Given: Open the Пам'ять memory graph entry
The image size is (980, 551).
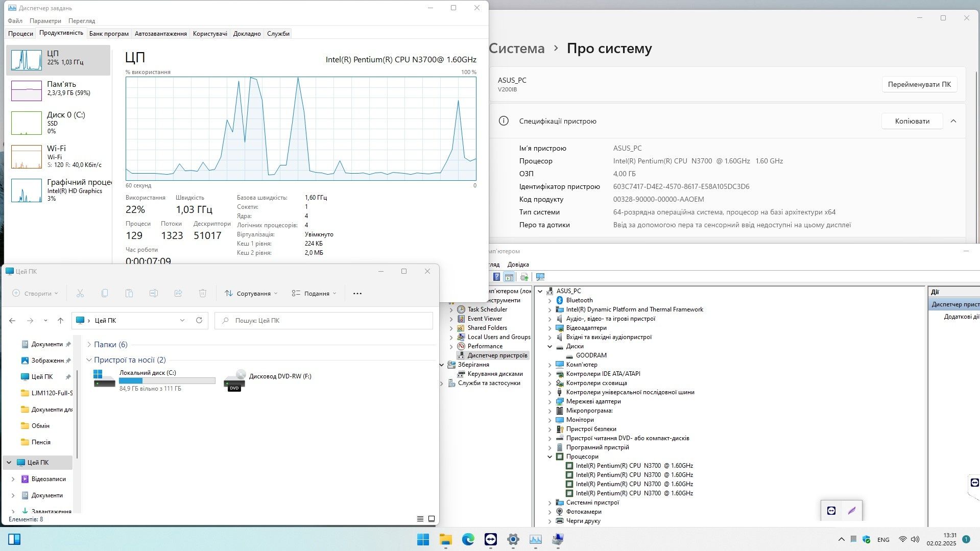Looking at the screenshot, I should coord(58,90).
